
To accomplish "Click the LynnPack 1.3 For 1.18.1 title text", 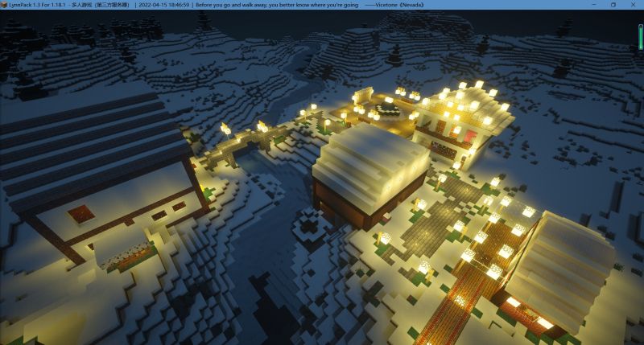I will click(x=42, y=4).
